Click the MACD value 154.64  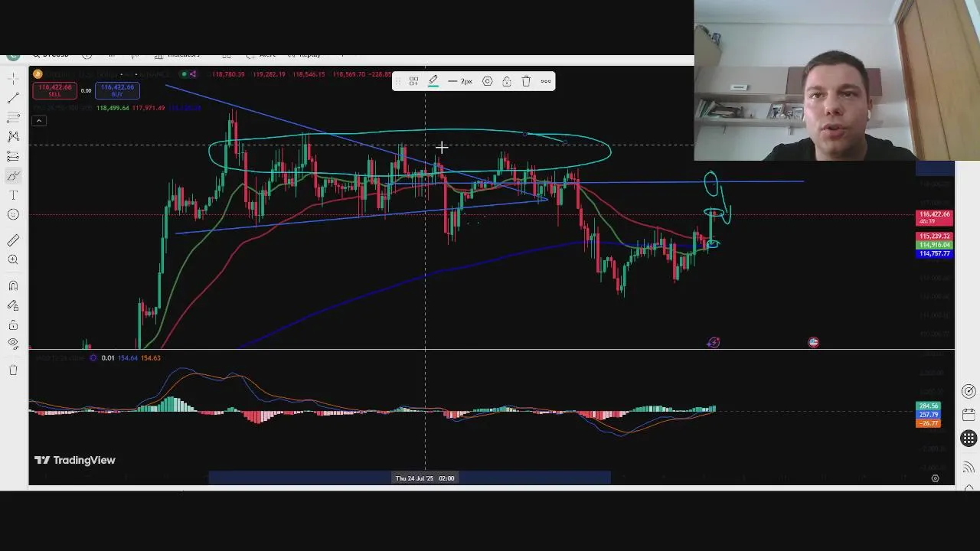point(128,357)
